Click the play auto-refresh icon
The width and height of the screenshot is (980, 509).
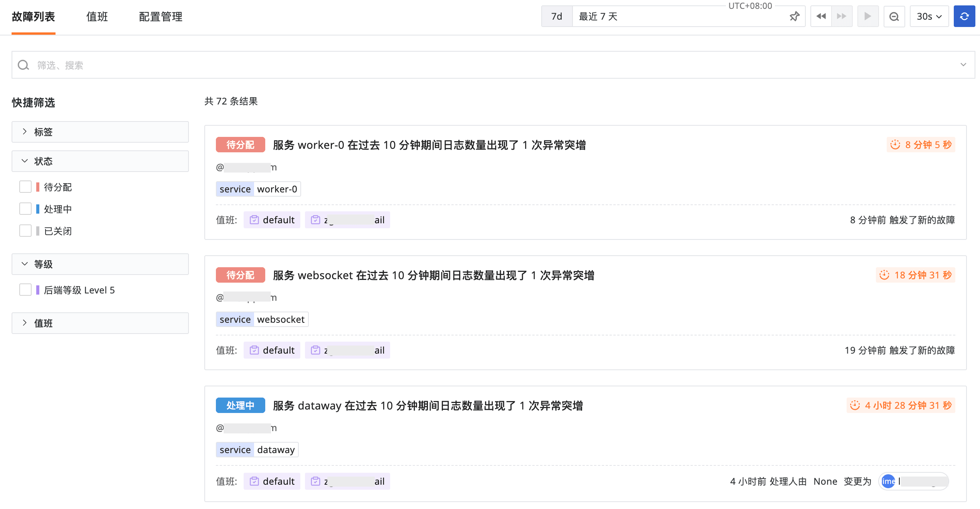coord(867,16)
